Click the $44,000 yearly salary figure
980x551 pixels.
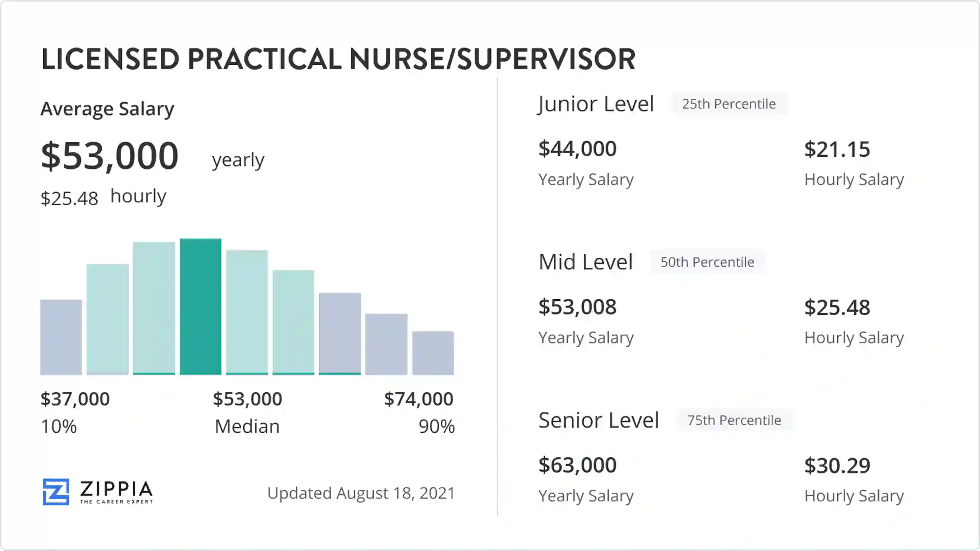[x=577, y=149]
